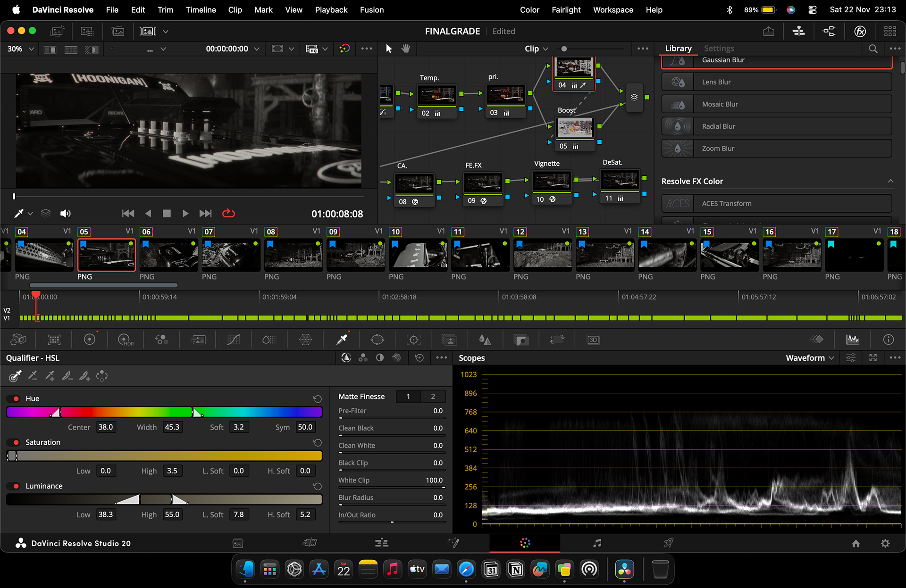The width and height of the screenshot is (906, 588).
Task: Click the Hue range color bar
Action: (x=164, y=412)
